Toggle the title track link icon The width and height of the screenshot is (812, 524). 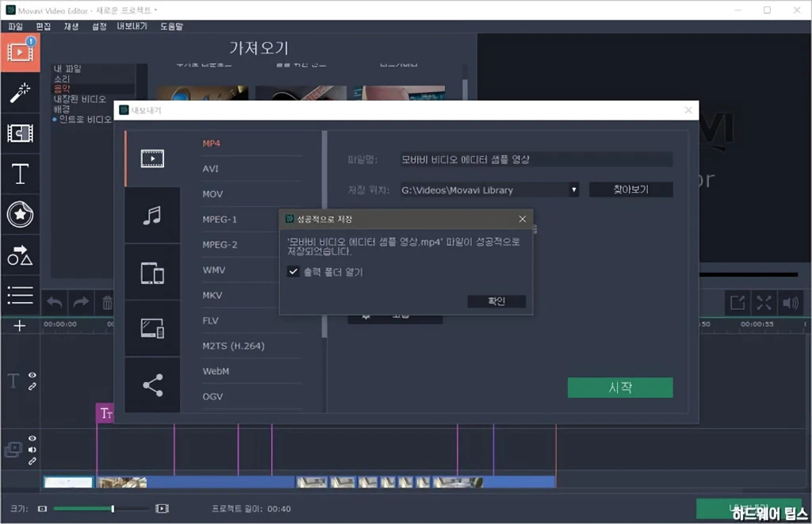pos(32,386)
